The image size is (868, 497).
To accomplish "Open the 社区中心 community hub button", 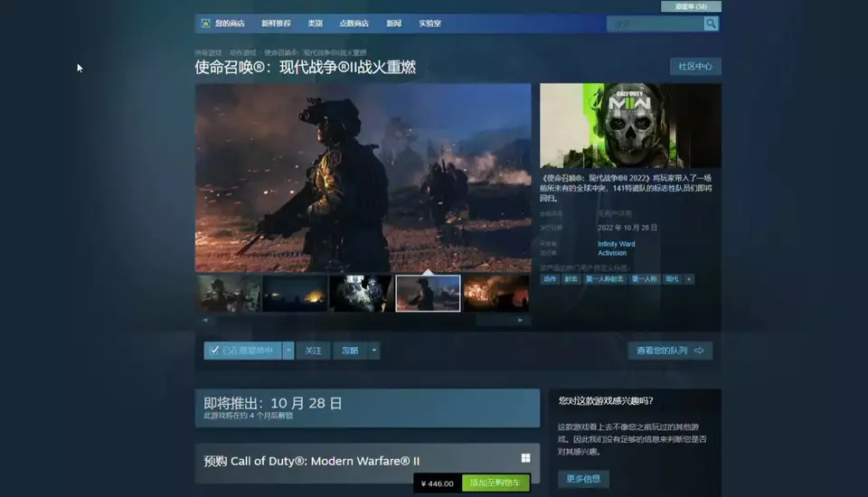I will (694, 67).
